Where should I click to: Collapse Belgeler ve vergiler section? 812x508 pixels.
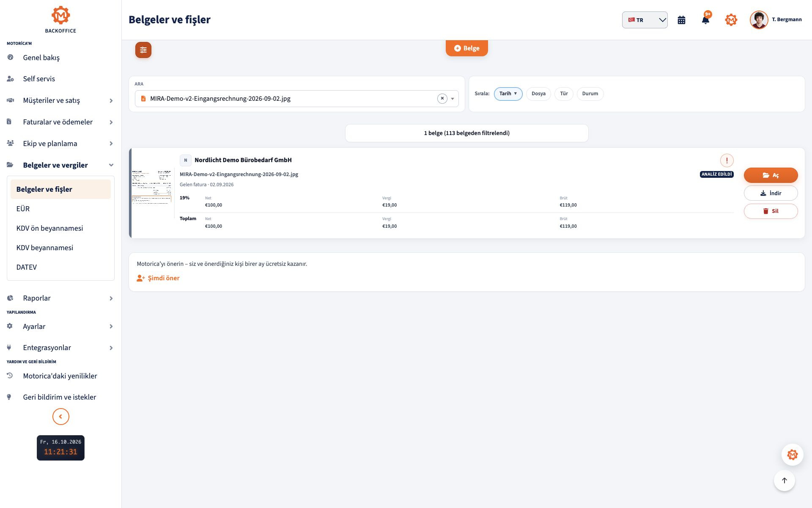click(60, 165)
